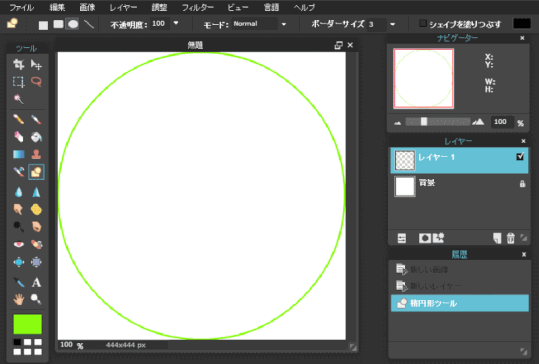Toggle visibility checkbox of レイヤー 1
539x364 pixels.
click(x=520, y=156)
